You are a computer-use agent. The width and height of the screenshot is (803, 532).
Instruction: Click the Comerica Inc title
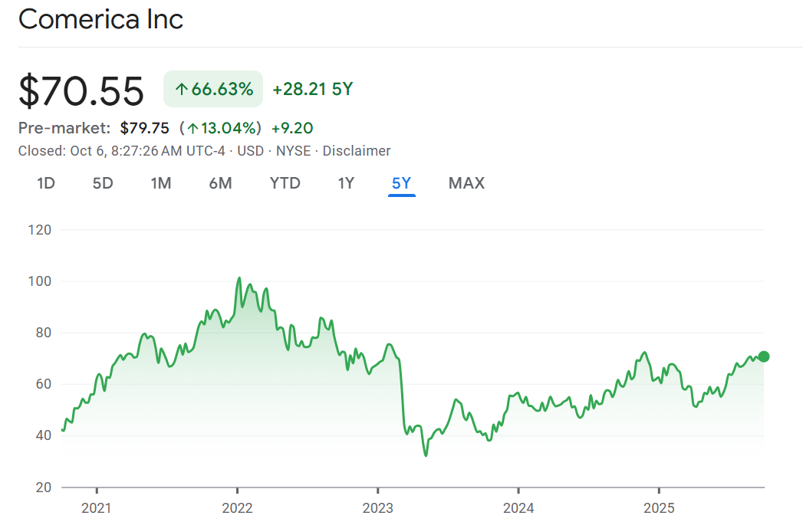coord(100,19)
